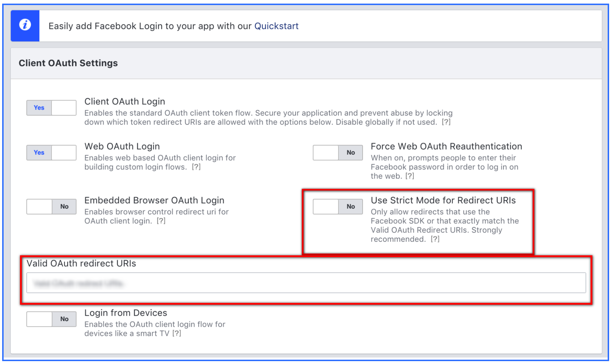Open help [?] for Strict Mode description
Viewport: 612px width, 364px height.
click(435, 239)
